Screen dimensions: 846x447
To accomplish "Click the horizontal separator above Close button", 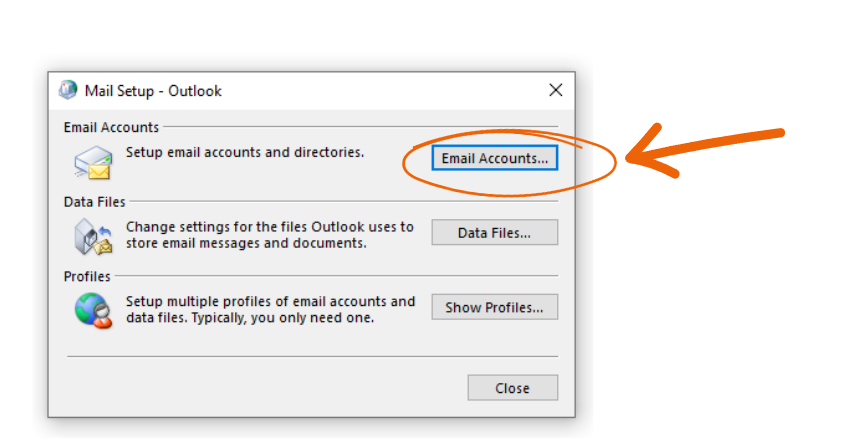I will (x=313, y=356).
